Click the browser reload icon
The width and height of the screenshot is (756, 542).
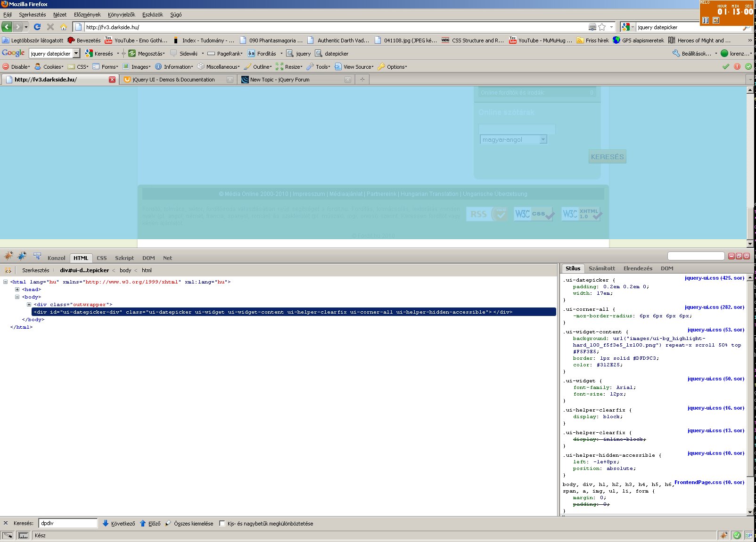[37, 27]
